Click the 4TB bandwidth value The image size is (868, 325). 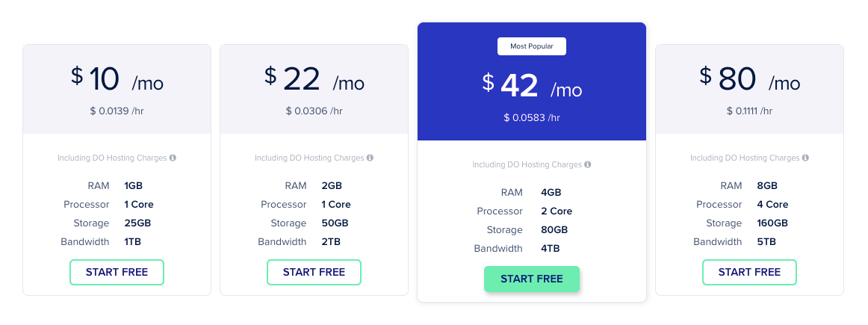[x=551, y=248]
